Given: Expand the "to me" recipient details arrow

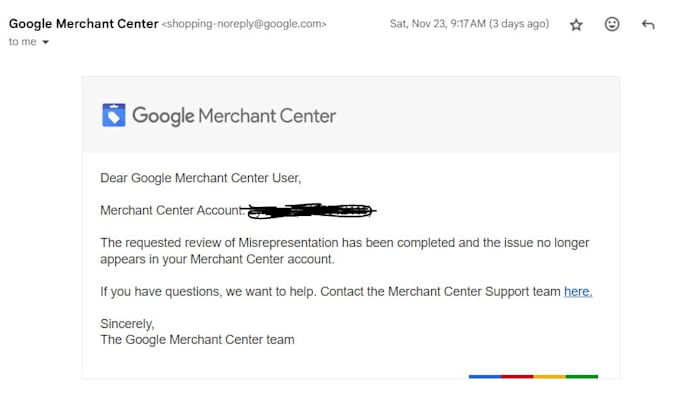Looking at the screenshot, I should 46,42.
